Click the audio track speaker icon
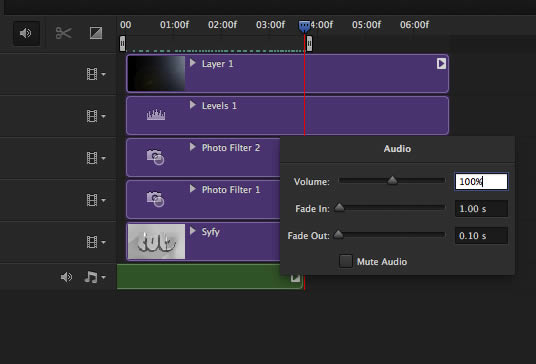The image size is (536, 364). 66,277
